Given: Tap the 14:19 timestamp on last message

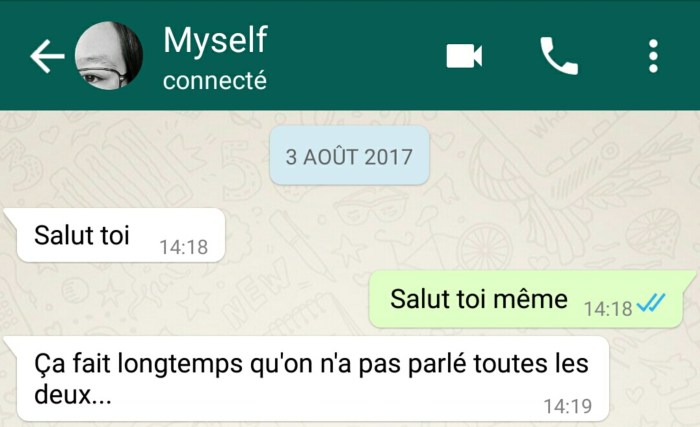Looking at the screenshot, I should 567,406.
